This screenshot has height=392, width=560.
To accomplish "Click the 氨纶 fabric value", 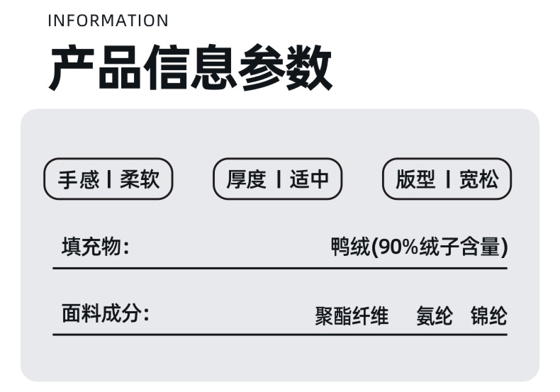I will pos(434,315).
